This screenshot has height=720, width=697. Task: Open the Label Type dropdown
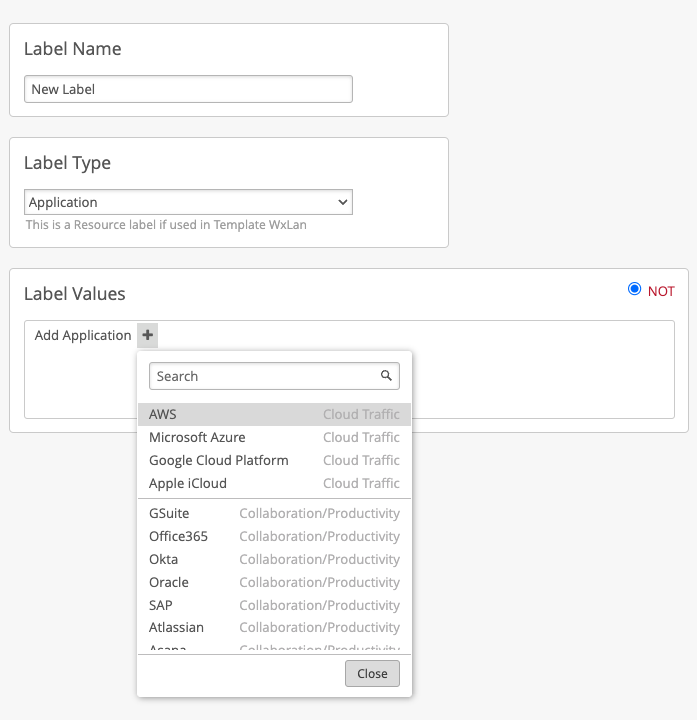coord(188,202)
